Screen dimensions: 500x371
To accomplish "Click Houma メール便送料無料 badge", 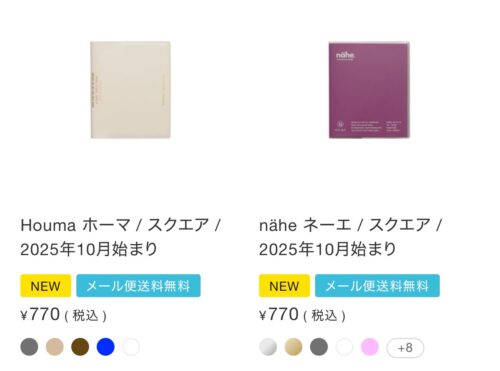I will pos(138,286).
